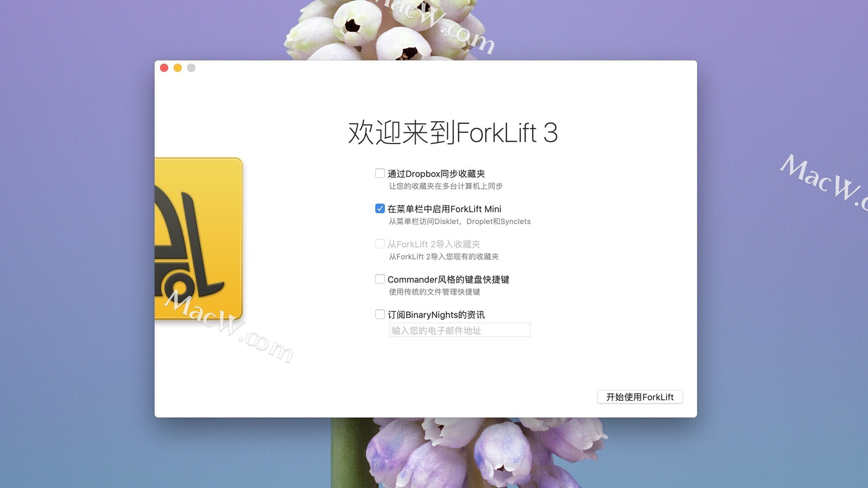Click the 欢迎来到ForkLift 3 heading
868x488 pixels.
[453, 133]
